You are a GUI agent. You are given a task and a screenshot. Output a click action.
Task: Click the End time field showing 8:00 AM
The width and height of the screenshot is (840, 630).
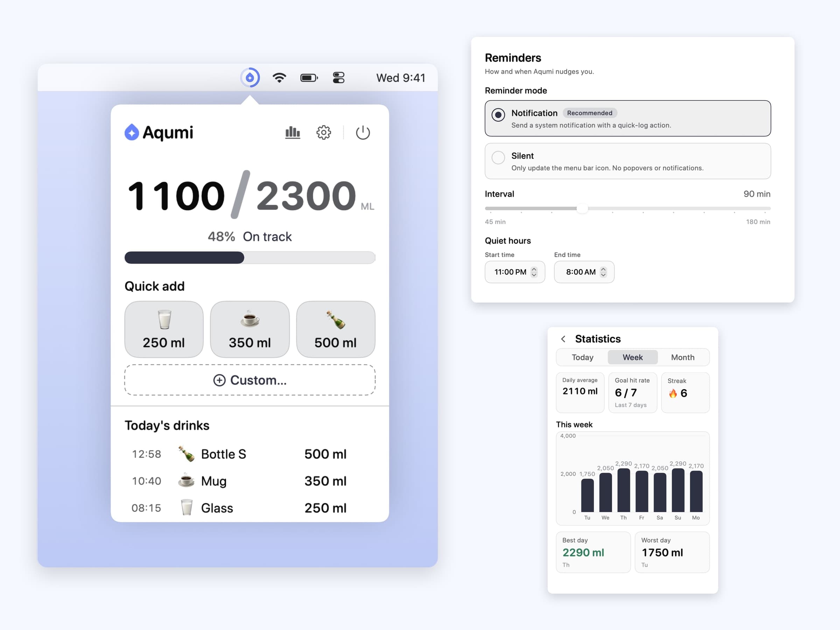coord(584,272)
